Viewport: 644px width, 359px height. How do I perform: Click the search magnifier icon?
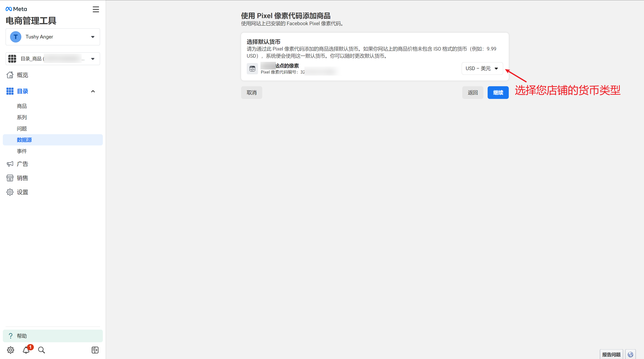click(41, 350)
